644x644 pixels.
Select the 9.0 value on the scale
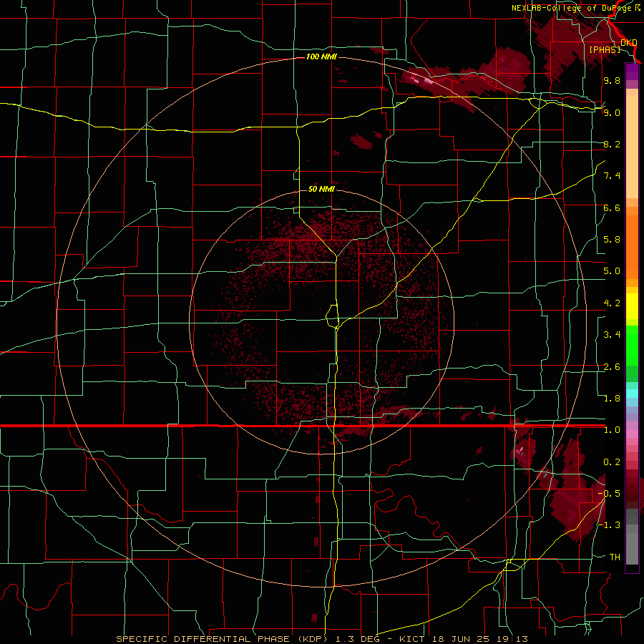(x=612, y=112)
